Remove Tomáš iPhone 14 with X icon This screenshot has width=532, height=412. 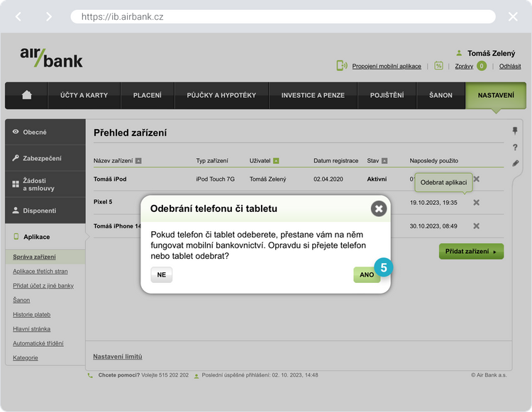click(x=477, y=226)
